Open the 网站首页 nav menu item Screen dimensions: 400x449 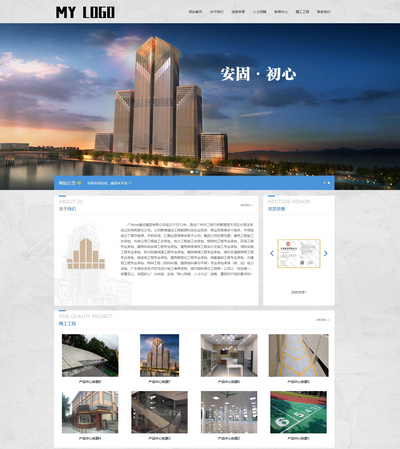[x=195, y=12]
